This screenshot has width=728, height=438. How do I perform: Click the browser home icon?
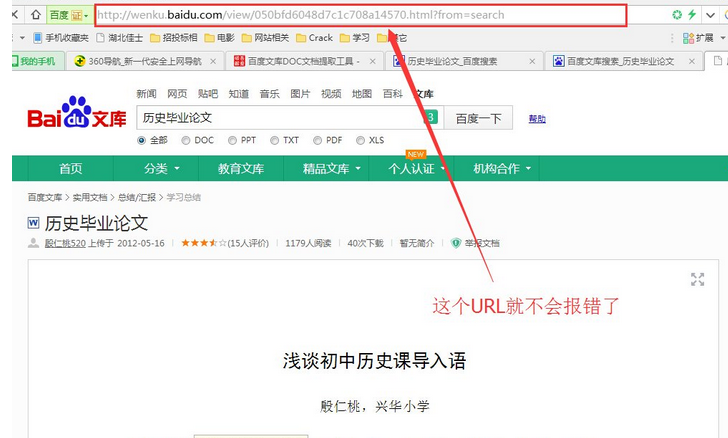(x=36, y=15)
